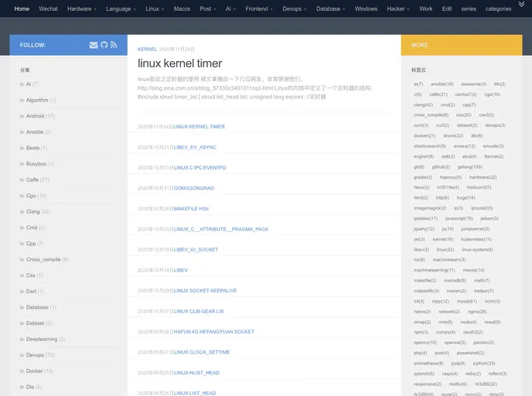The width and height of the screenshot is (532, 396).
Task: Select the Clang category
Action: coord(33,212)
